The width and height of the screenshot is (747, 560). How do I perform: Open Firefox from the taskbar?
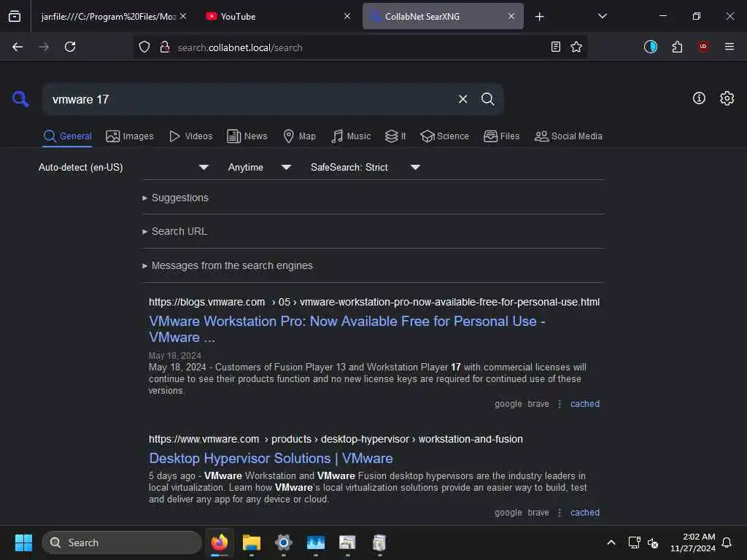click(x=220, y=542)
